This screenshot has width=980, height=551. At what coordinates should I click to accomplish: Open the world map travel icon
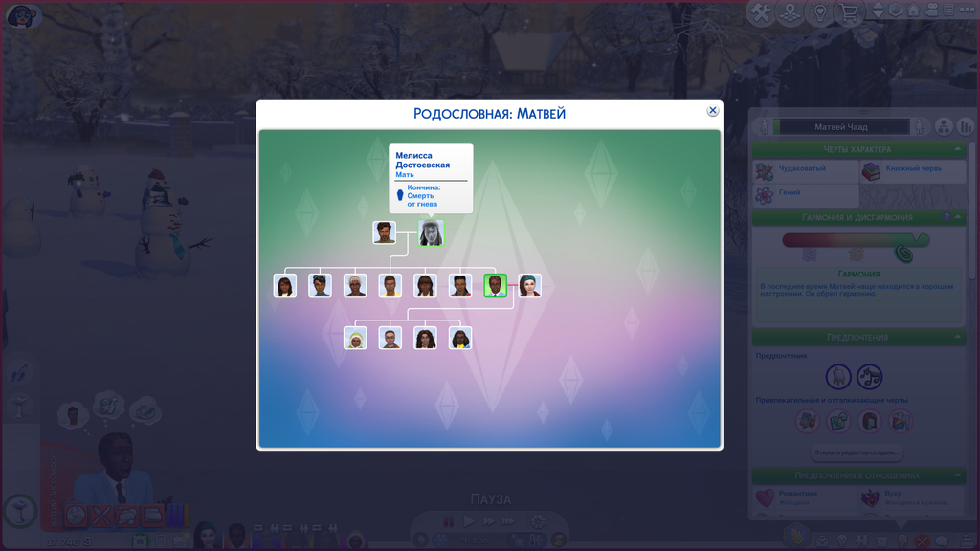coord(790,12)
